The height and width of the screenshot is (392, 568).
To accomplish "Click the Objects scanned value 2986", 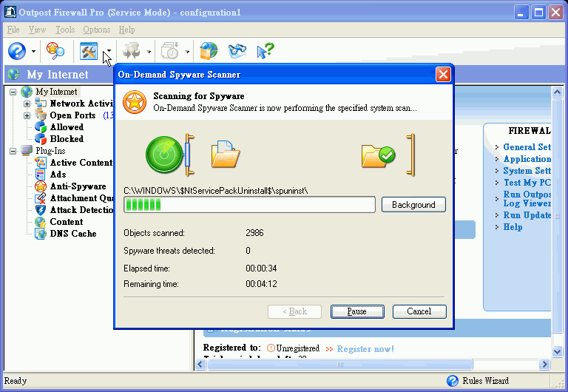I will (254, 233).
